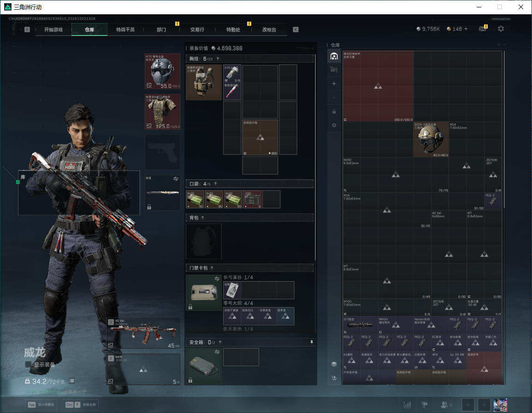532x413 pixels.
Task: Expand help for 胸挂 section
Action: coord(218,59)
